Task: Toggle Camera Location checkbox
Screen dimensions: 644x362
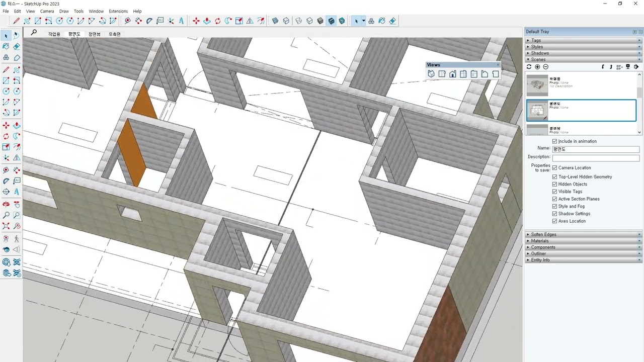Action: click(x=555, y=168)
